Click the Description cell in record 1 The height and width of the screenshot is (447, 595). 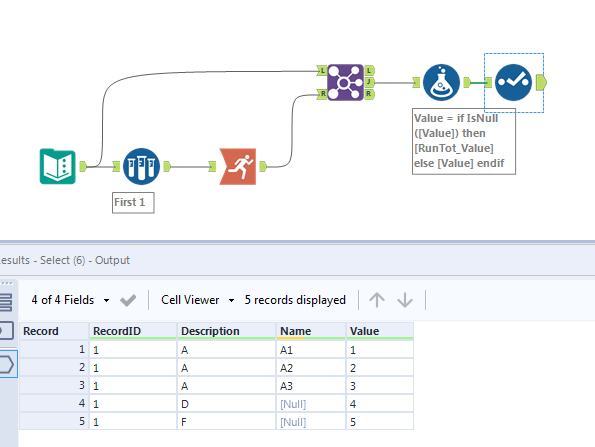226,349
